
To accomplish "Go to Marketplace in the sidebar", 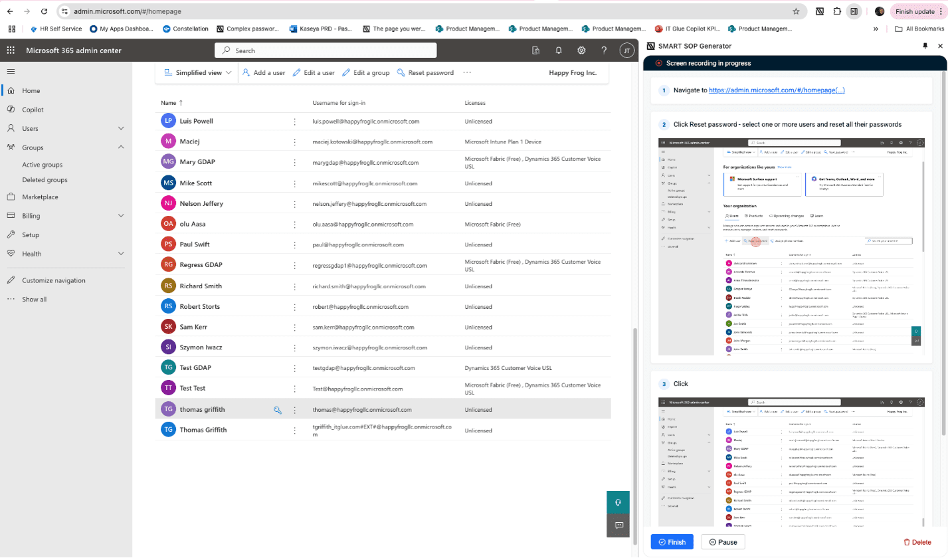I will tap(40, 197).
